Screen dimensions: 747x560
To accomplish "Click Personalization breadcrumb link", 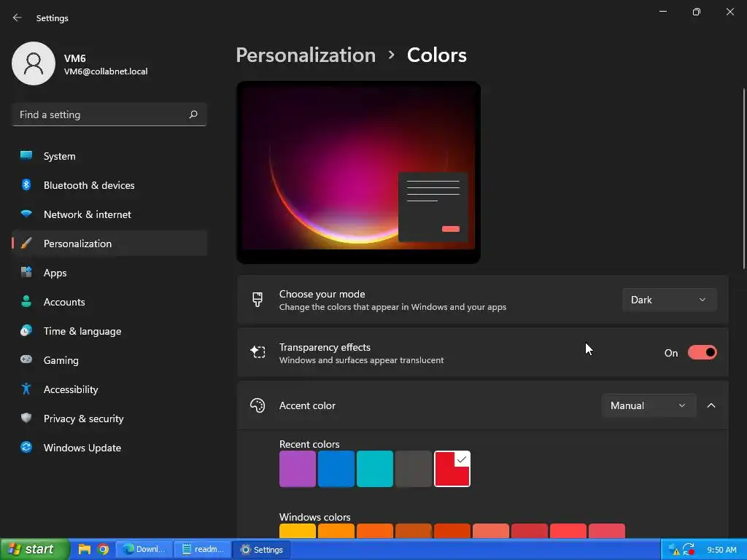I will [x=306, y=55].
